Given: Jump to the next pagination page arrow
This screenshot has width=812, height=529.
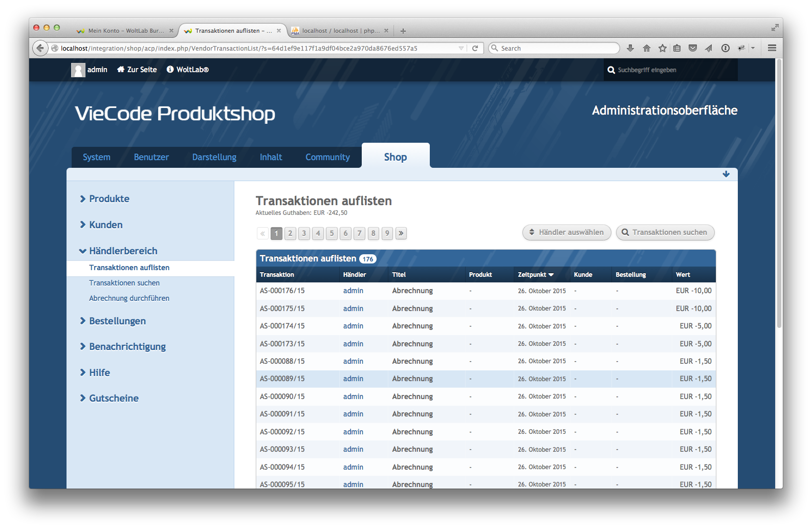Looking at the screenshot, I should (x=401, y=233).
